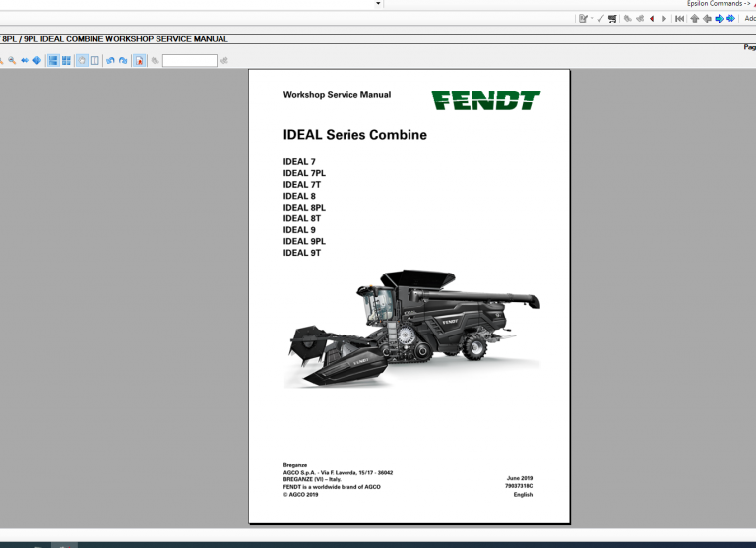Click the checkmark icon in top toolbar
Image resolution: width=756 pixels, height=548 pixels.
600,19
